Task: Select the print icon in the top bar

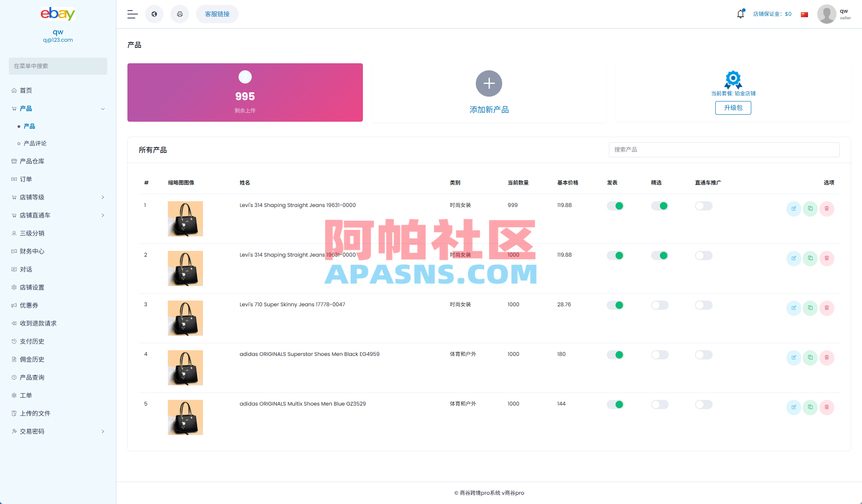Action: (180, 14)
